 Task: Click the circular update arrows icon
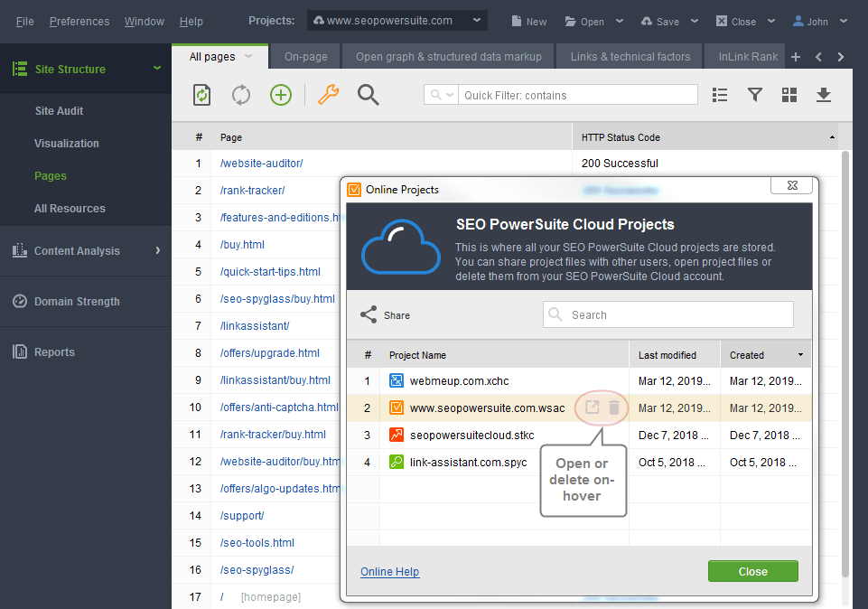click(x=241, y=95)
